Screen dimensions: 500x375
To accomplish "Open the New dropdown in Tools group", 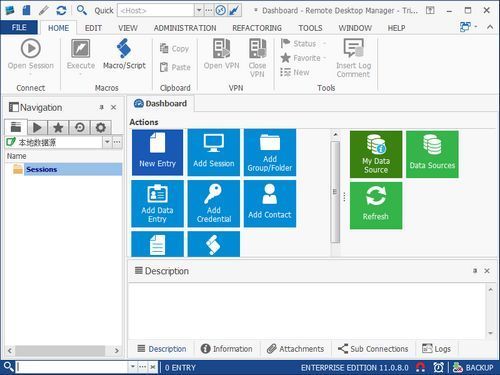I will [x=295, y=72].
